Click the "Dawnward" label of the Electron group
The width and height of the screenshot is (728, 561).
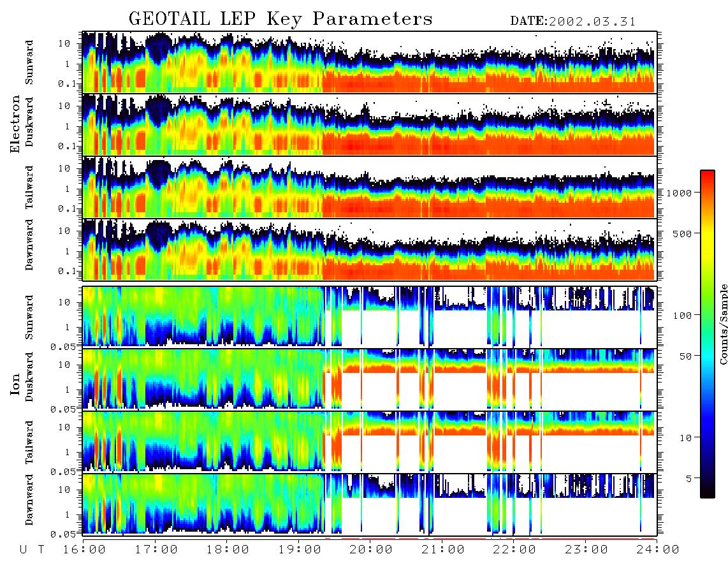tap(29, 245)
